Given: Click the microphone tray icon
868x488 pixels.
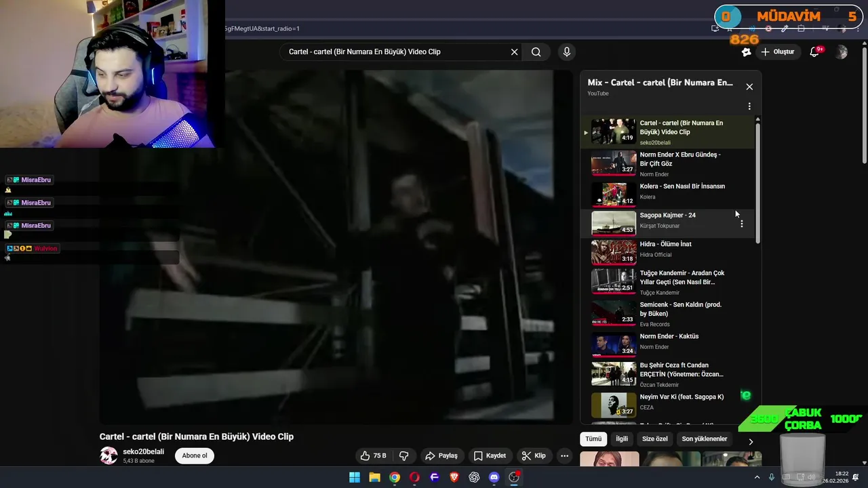Looking at the screenshot, I should point(772,477).
